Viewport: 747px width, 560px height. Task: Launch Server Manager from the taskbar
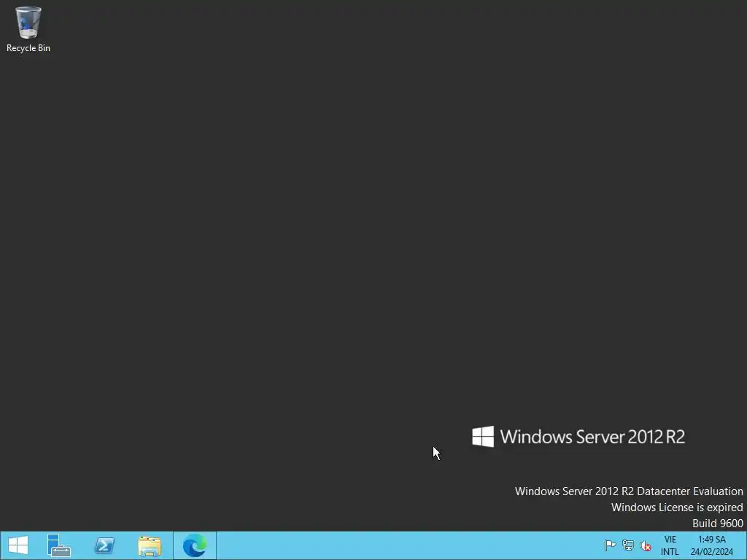click(59, 545)
